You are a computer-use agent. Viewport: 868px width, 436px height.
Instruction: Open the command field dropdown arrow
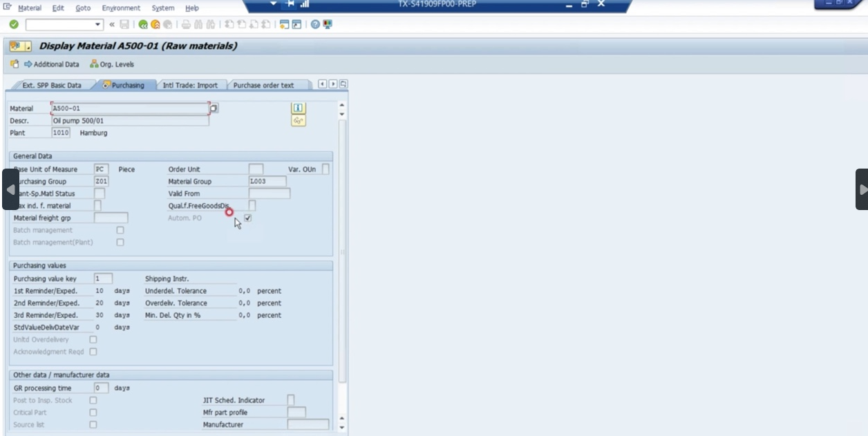97,24
